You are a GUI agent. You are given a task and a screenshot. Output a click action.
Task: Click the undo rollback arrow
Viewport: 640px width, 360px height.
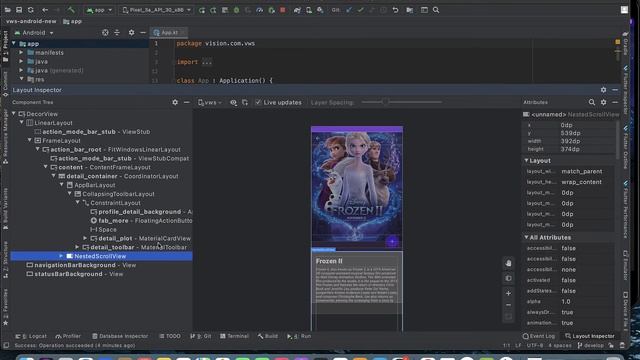pos(395,10)
